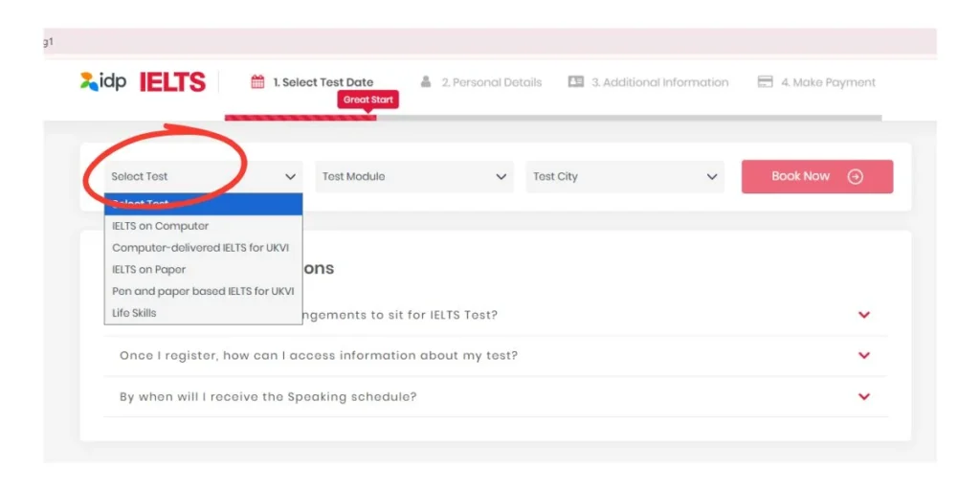
Task: Click the chevron arrow of Test City dropdown
Action: (x=712, y=177)
